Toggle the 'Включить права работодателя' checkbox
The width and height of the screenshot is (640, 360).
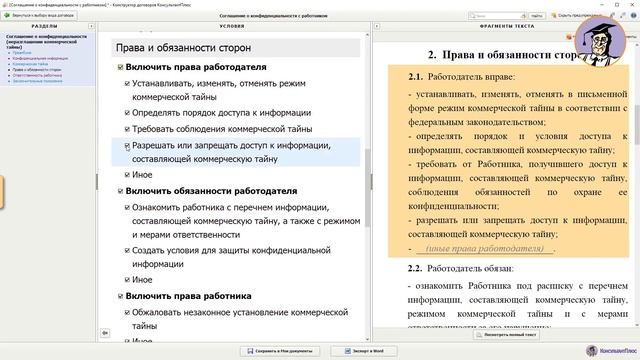click(x=120, y=67)
